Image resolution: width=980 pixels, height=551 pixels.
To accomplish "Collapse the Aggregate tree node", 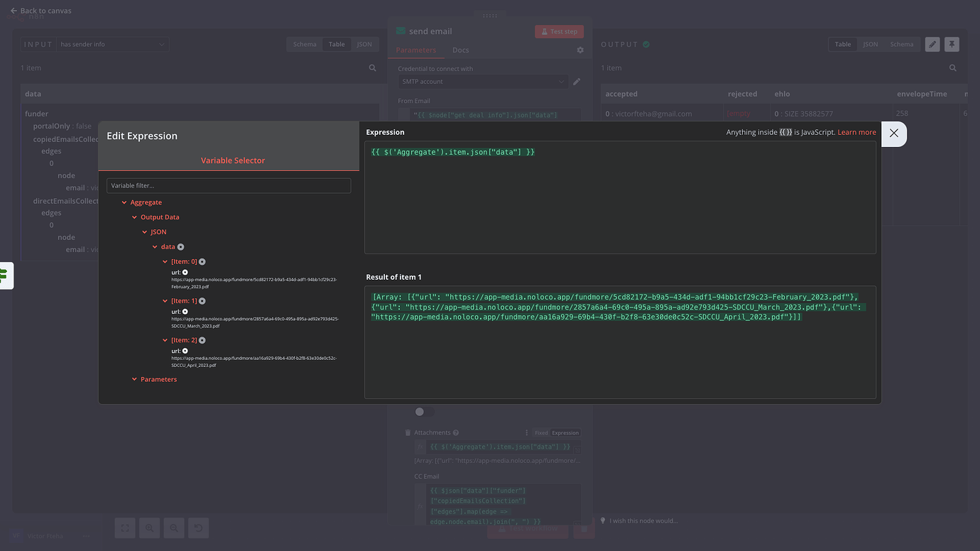I will [125, 203].
